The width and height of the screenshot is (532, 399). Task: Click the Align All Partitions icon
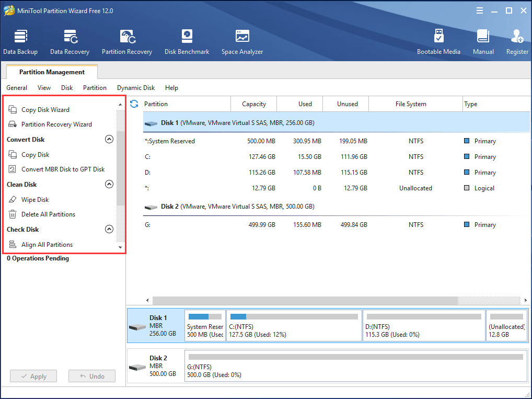click(13, 245)
